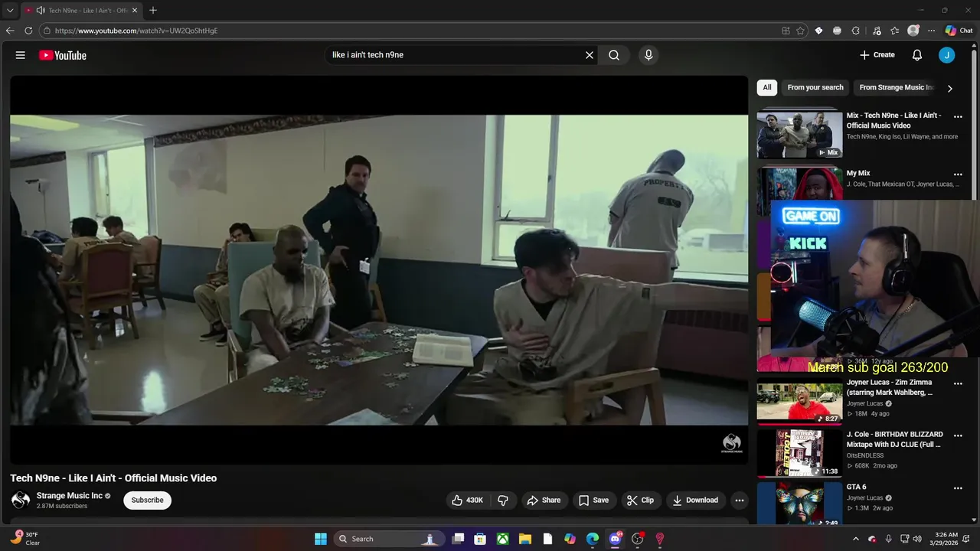This screenshot has height=551, width=980.
Task: Open the volume control in system tray
Action: pos(917,539)
